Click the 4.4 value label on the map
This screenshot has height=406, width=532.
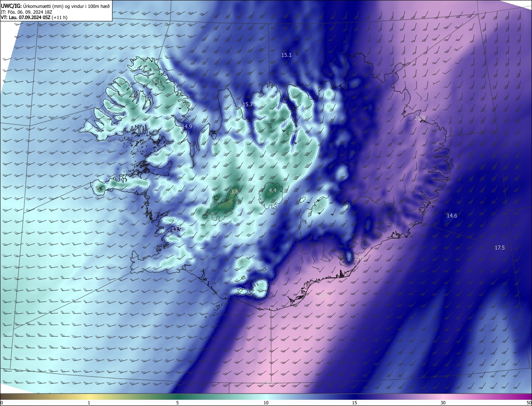point(273,190)
